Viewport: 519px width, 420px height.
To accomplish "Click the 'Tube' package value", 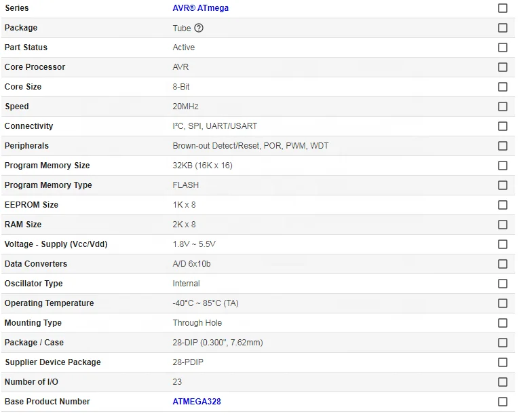I will point(181,28).
